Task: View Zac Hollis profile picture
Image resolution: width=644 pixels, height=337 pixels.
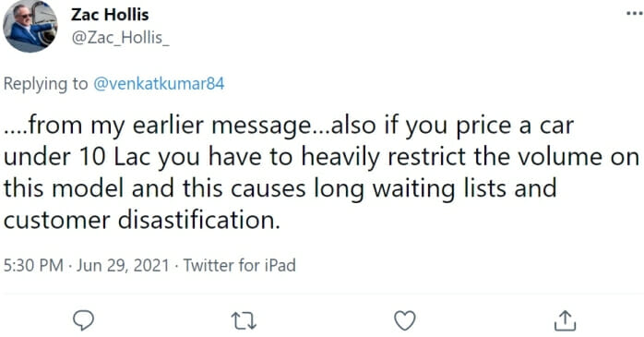Action: click(x=30, y=26)
